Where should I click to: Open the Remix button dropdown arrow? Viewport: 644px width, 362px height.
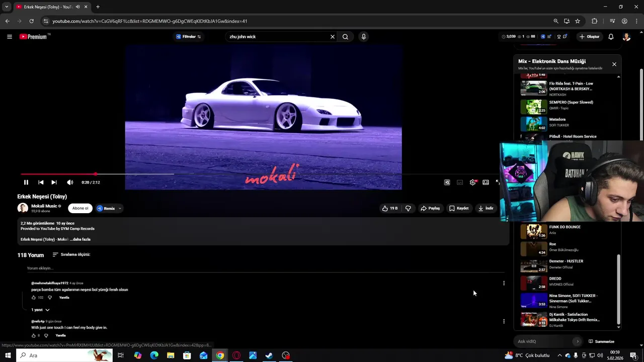click(x=120, y=208)
